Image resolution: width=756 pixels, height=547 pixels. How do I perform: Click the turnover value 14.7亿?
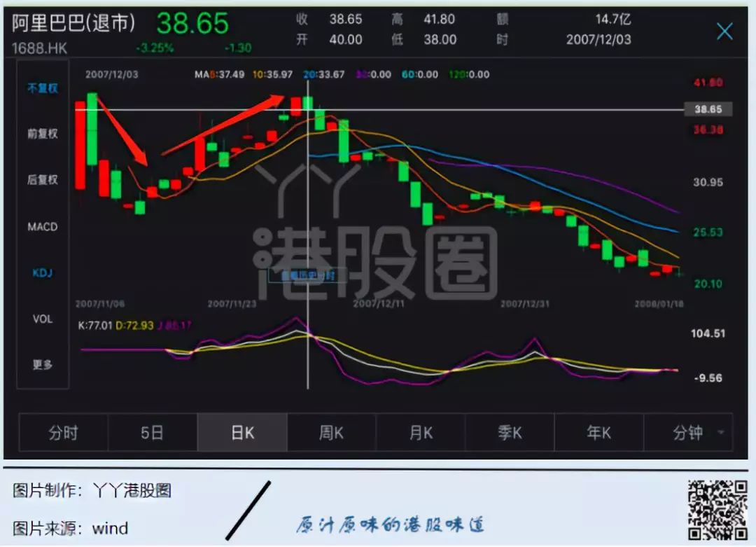(x=612, y=20)
